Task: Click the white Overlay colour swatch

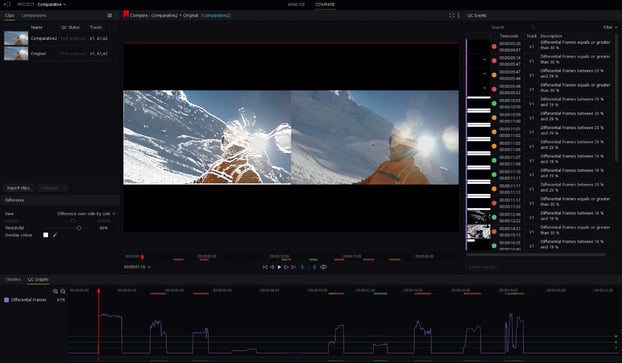Action: [46, 235]
